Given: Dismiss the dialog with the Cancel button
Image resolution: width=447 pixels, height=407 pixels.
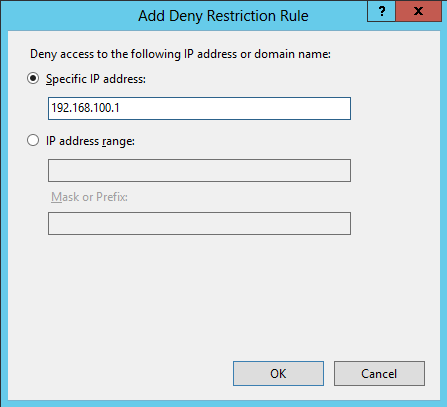Looking at the screenshot, I should point(379,374).
